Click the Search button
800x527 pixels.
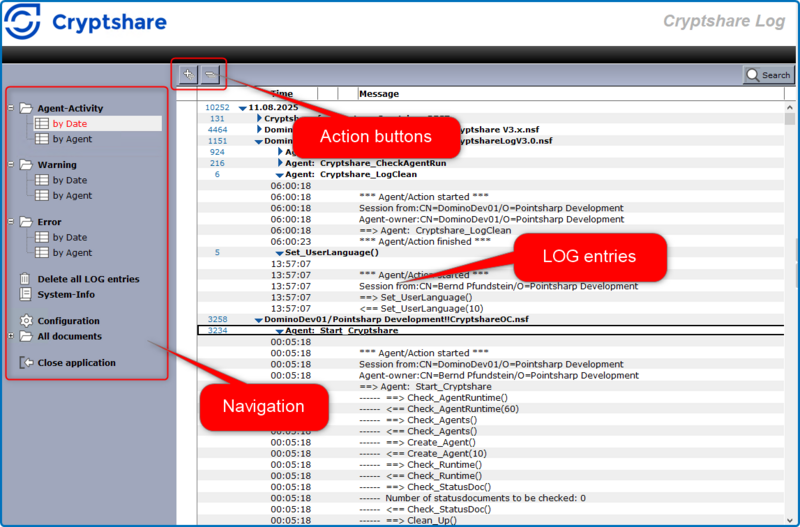click(767, 75)
